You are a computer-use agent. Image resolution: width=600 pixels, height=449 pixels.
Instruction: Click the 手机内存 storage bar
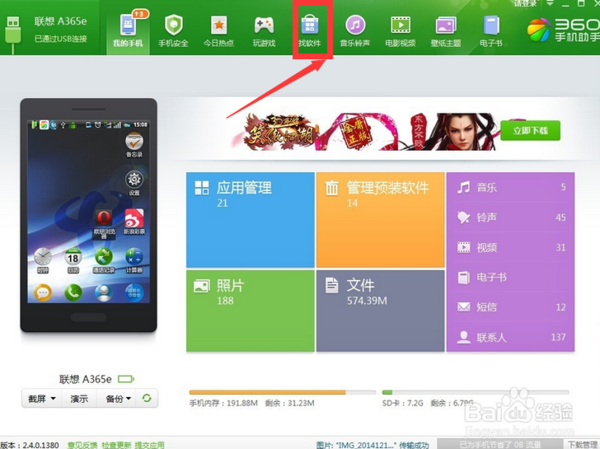pyautogui.click(x=282, y=392)
